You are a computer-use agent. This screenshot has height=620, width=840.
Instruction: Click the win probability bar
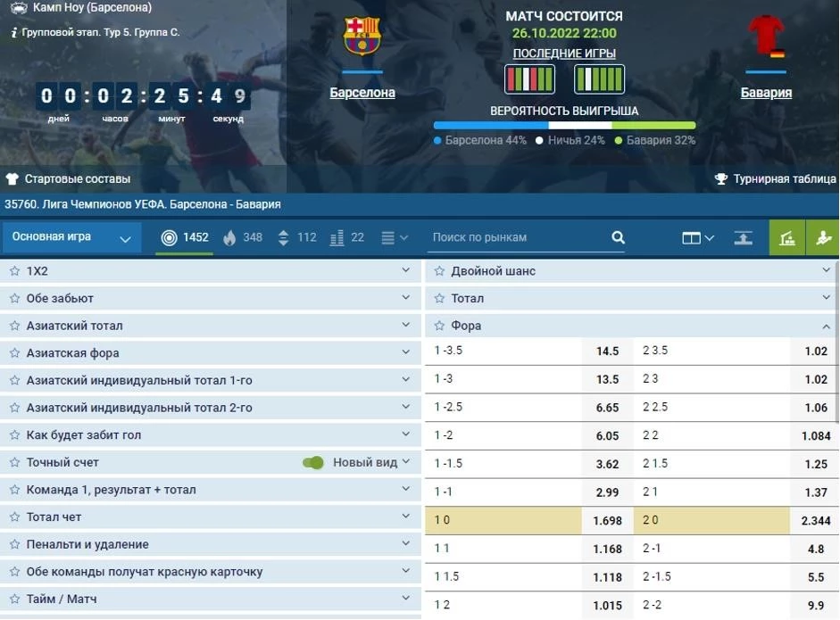pos(565,125)
